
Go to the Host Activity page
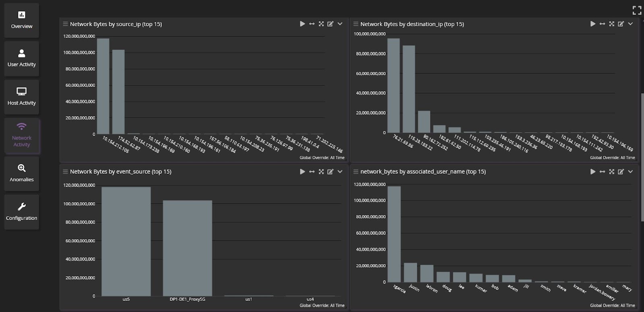[x=22, y=97]
